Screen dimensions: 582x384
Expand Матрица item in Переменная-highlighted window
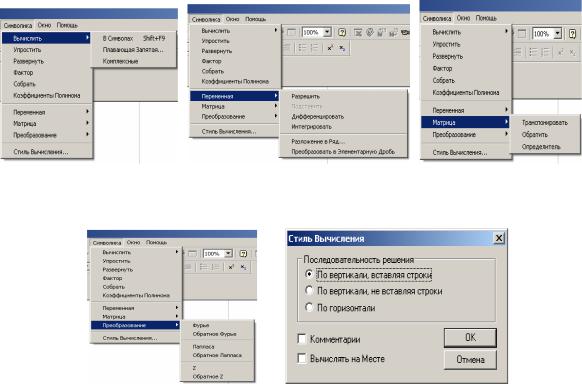(x=235, y=106)
